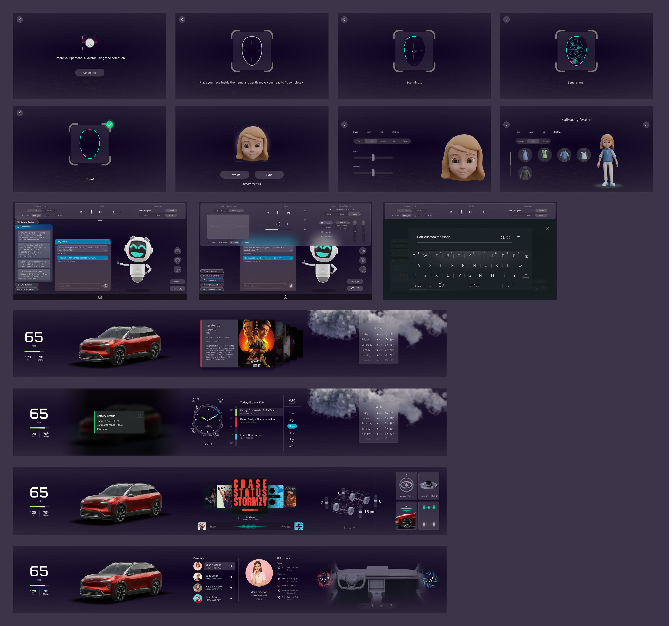Image resolution: width=672 pixels, height=626 pixels.
Task: Go to next month after December 2024
Action: [353, 209]
